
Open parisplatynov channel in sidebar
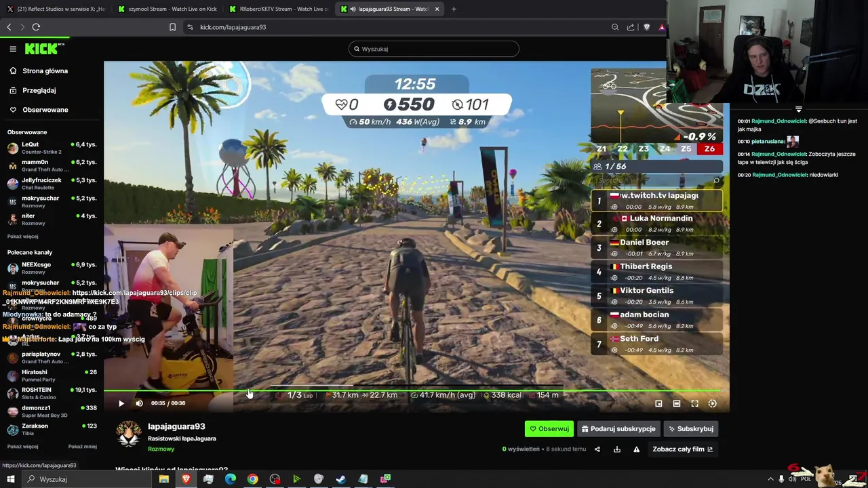52,357
